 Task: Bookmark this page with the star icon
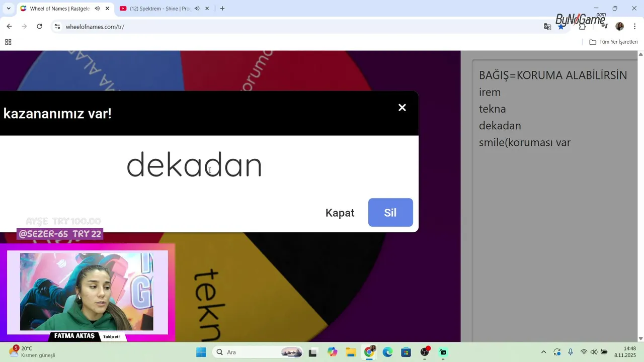(x=561, y=27)
